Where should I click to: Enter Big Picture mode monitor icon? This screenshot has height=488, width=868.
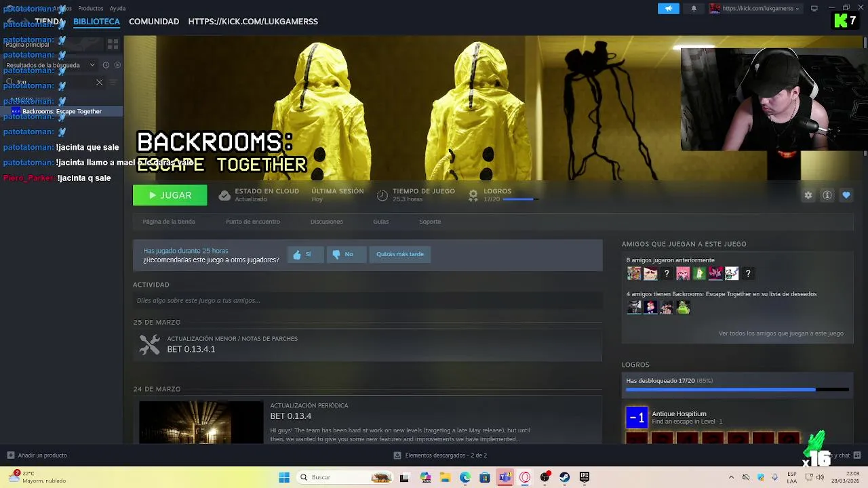pos(814,8)
